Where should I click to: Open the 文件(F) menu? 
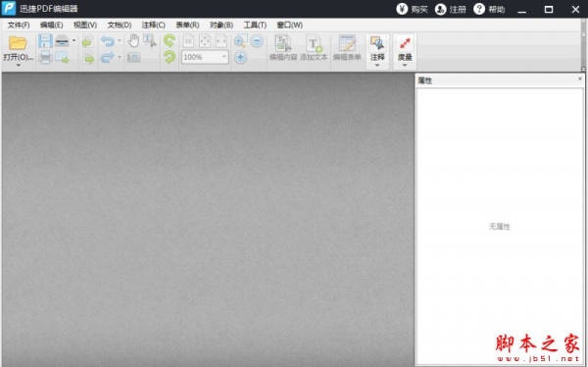point(19,26)
